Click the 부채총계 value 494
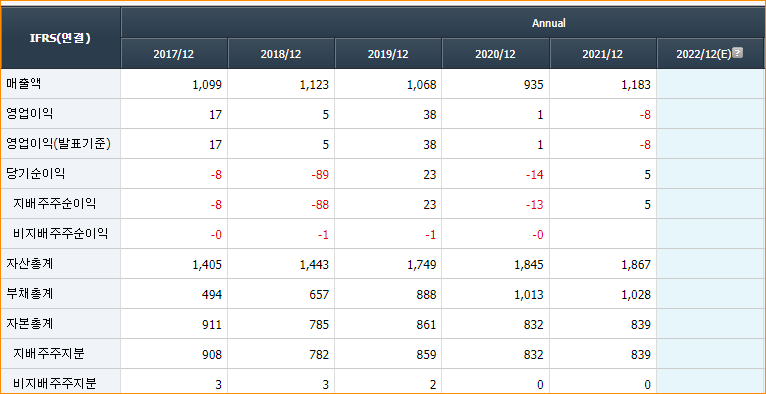The width and height of the screenshot is (766, 394). point(212,295)
